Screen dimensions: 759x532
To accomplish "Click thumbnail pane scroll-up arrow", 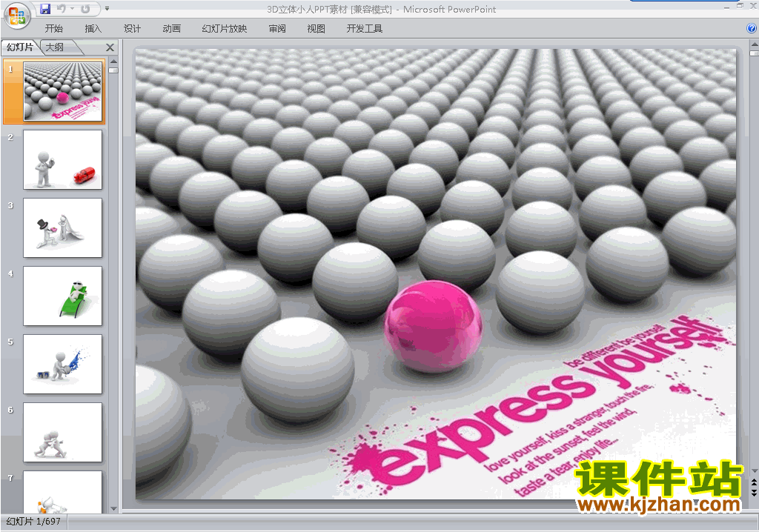I will point(113,62).
